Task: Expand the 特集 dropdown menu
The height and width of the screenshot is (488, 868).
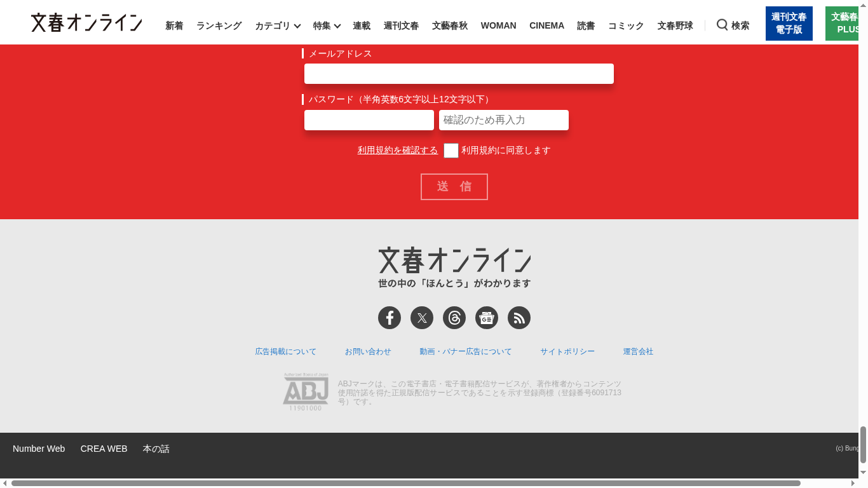Action: coord(327,26)
